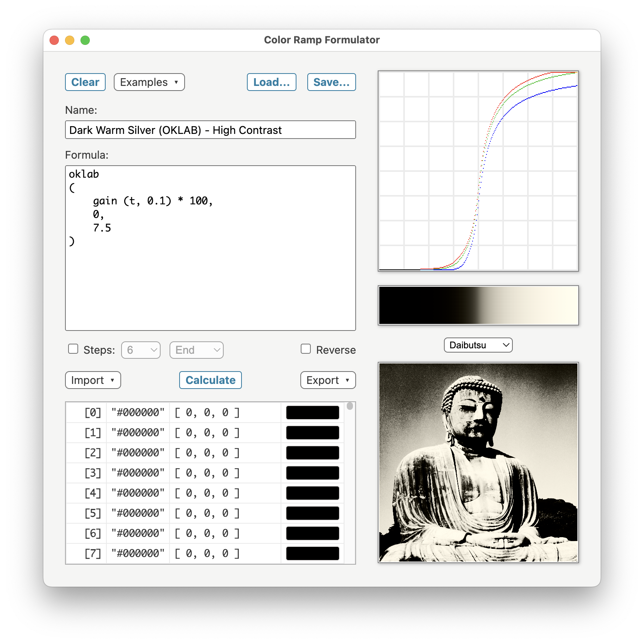Open the Export menu
The width and height of the screenshot is (644, 644).
click(328, 380)
